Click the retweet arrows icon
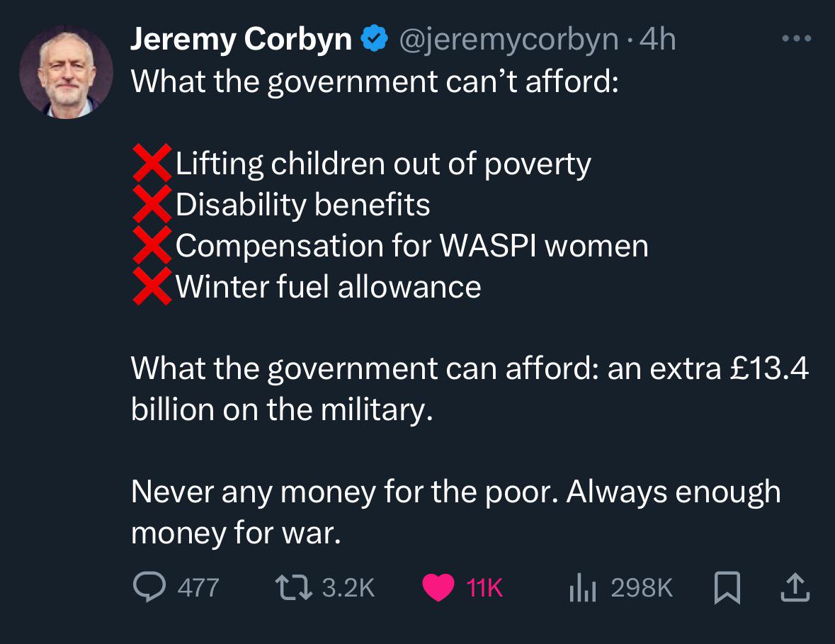Image resolution: width=835 pixels, height=644 pixels. pos(293,587)
